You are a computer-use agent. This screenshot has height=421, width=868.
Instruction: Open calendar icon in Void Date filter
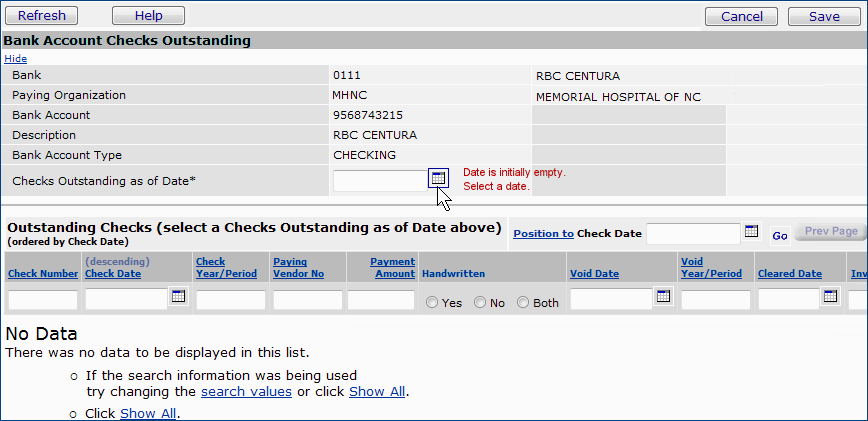point(663,297)
